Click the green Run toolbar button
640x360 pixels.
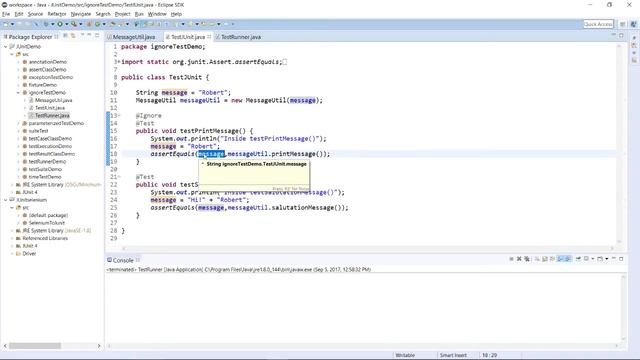click(60, 24)
